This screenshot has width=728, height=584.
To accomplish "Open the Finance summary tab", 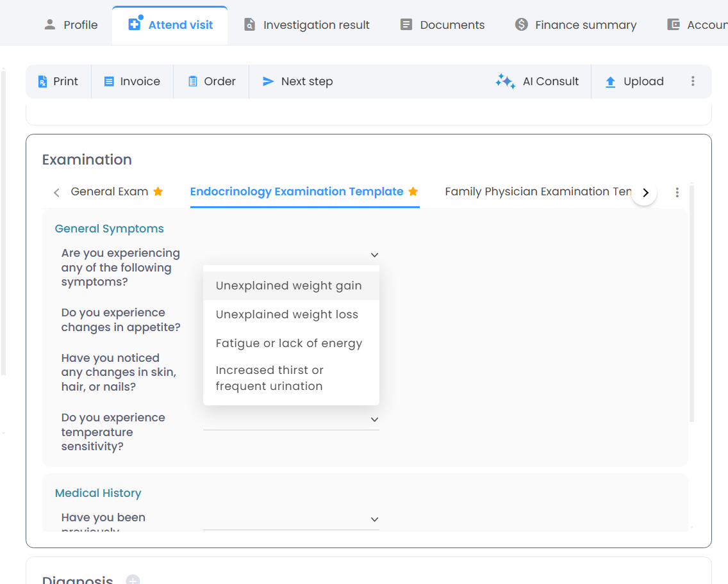I will point(575,25).
